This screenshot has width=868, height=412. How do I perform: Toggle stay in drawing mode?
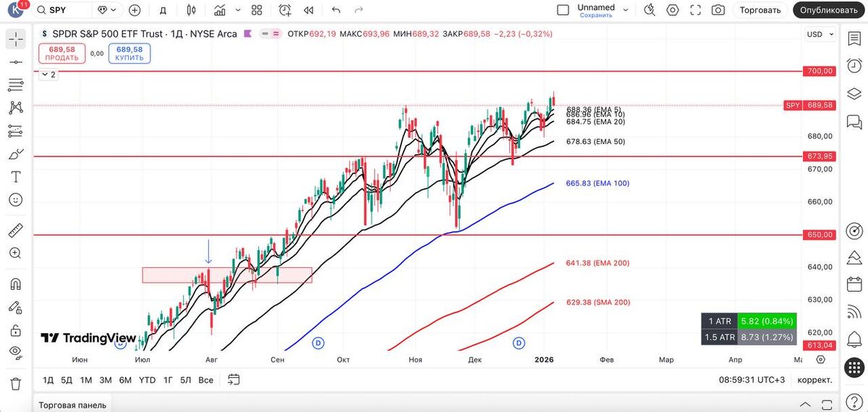coord(15,307)
